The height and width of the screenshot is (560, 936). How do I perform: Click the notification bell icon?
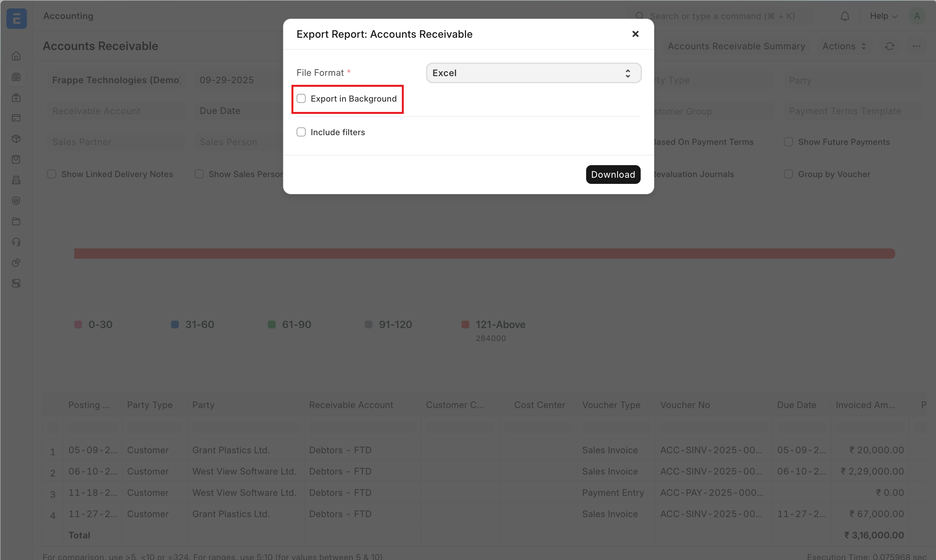pos(845,16)
